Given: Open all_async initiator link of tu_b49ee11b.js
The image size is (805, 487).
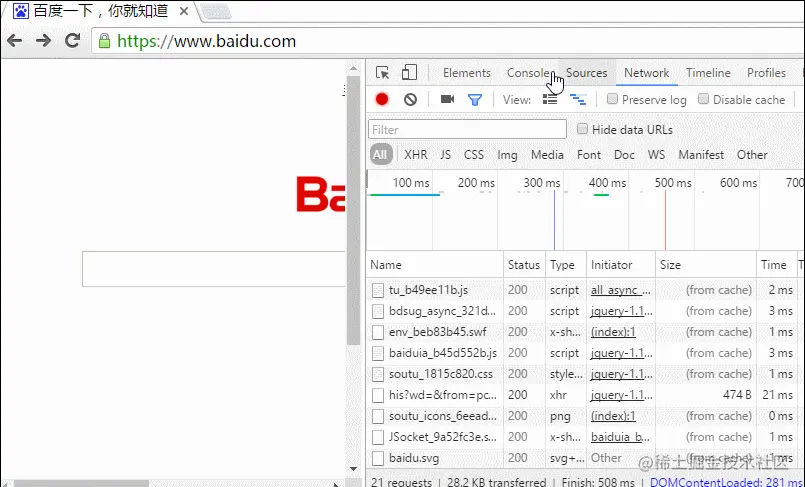Looking at the screenshot, I should [x=621, y=290].
